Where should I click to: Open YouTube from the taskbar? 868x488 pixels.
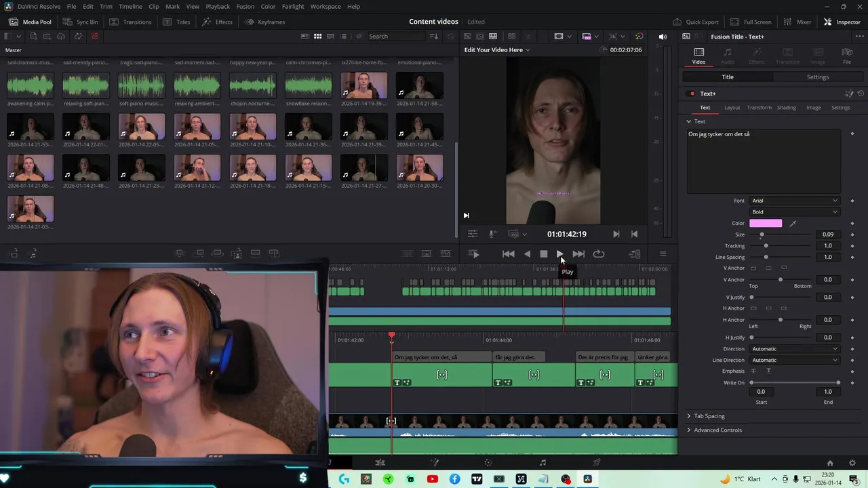pyautogui.click(x=432, y=479)
